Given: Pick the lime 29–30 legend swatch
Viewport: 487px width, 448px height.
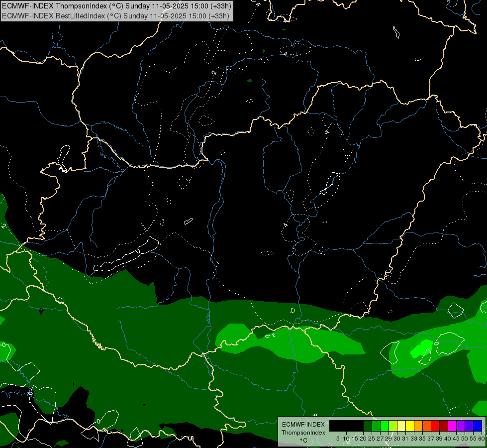Looking at the screenshot, I should click(x=393, y=426).
